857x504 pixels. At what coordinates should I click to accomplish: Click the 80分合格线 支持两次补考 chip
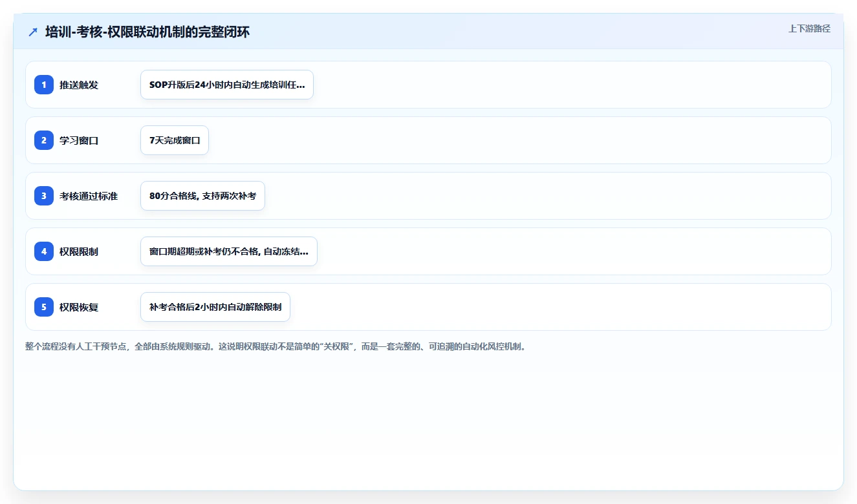click(x=202, y=196)
